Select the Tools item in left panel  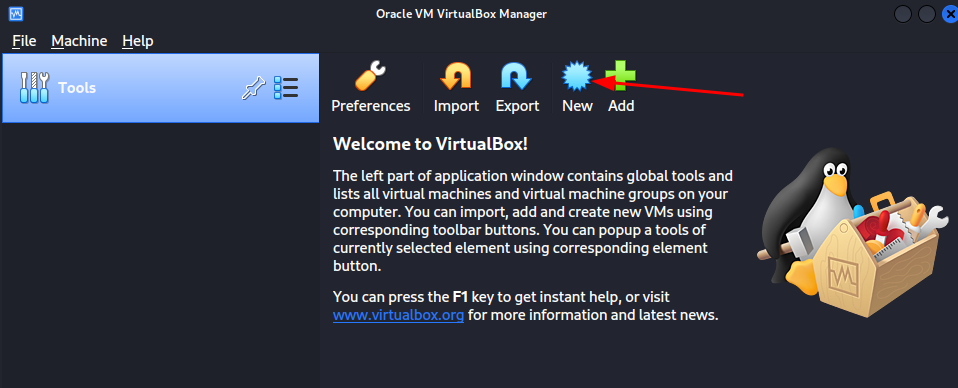[161, 88]
